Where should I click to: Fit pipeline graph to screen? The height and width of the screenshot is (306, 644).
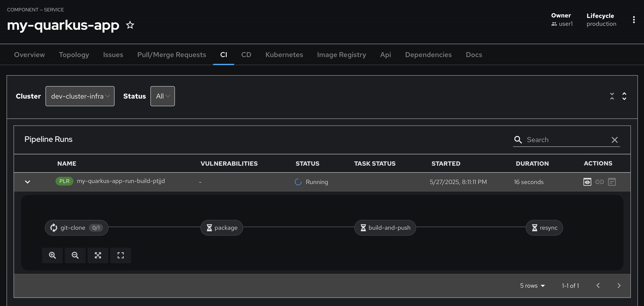coord(98,255)
